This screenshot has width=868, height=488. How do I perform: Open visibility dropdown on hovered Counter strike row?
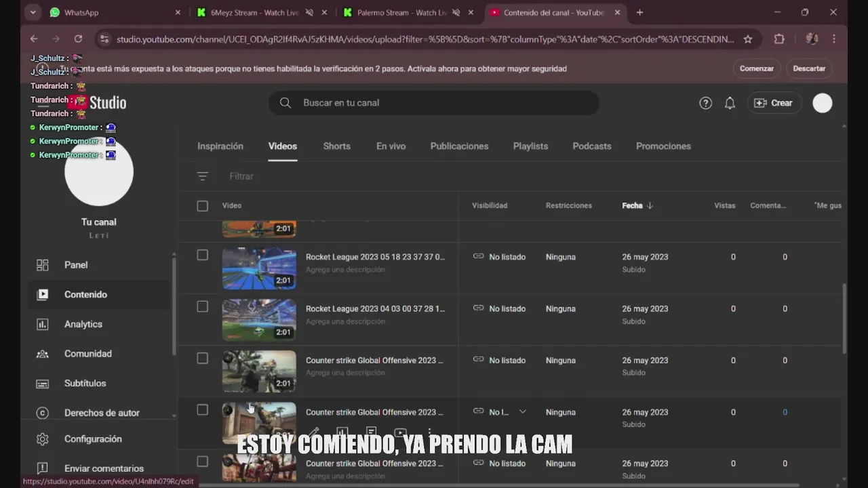pos(522,411)
